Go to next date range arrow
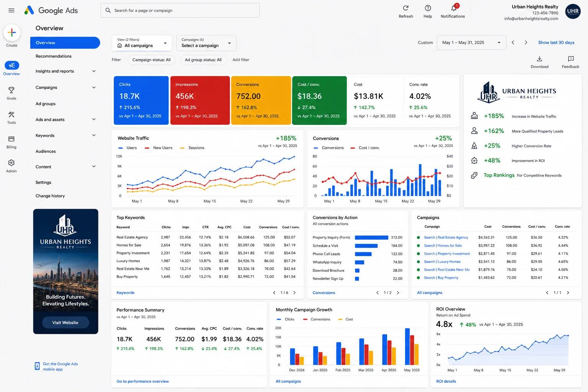This screenshot has height=392, width=588. click(x=526, y=42)
